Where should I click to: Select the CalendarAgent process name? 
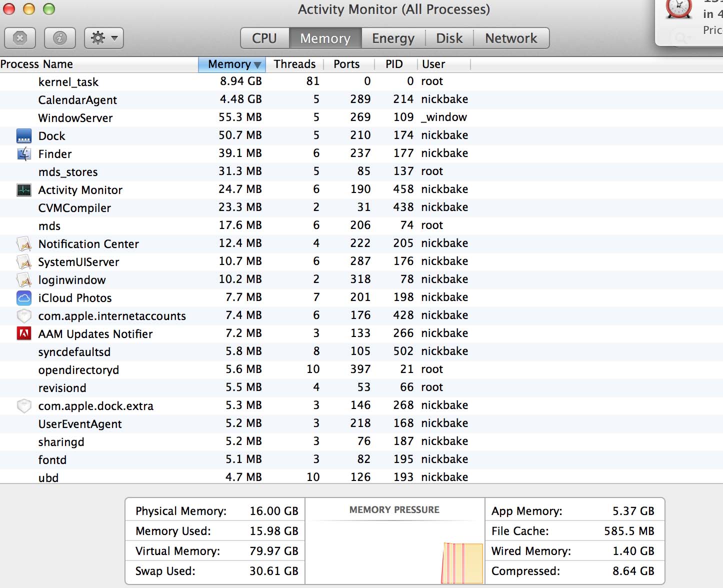pos(77,100)
